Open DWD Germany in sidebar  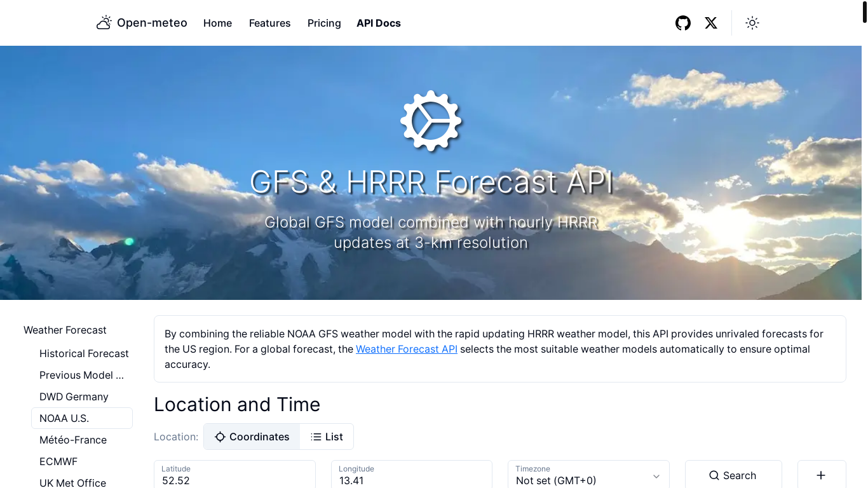[74, 396]
